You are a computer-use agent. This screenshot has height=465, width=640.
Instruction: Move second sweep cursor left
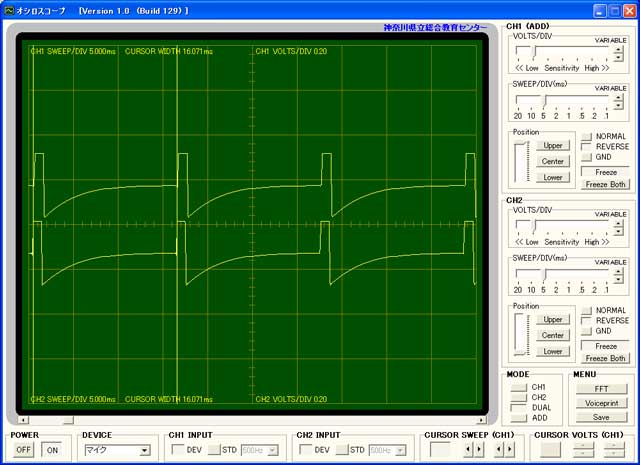pos(499,450)
